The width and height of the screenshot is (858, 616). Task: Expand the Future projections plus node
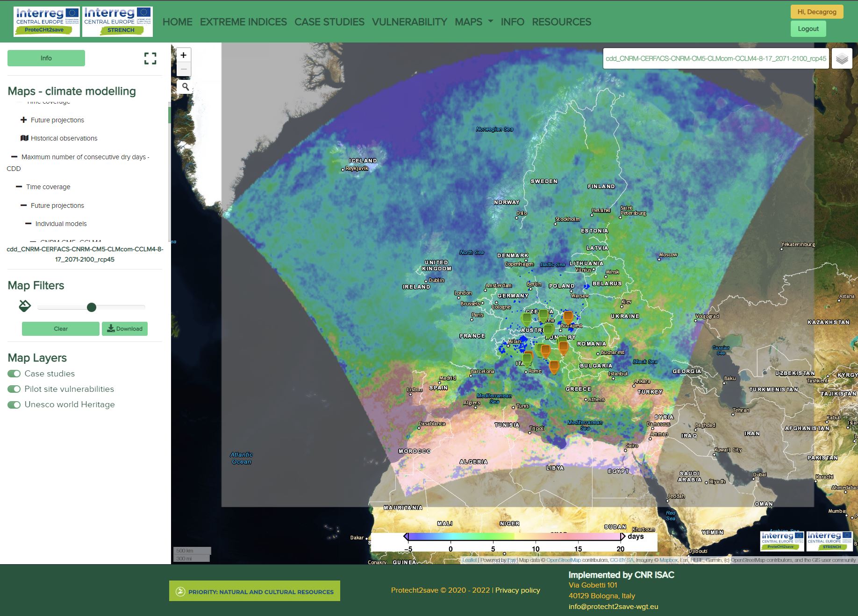point(24,120)
